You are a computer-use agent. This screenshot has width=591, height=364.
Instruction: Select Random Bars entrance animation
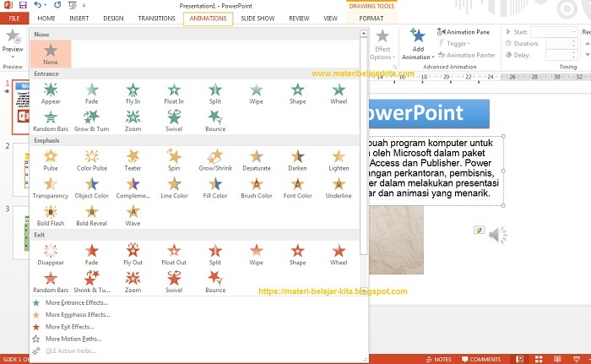tap(51, 122)
